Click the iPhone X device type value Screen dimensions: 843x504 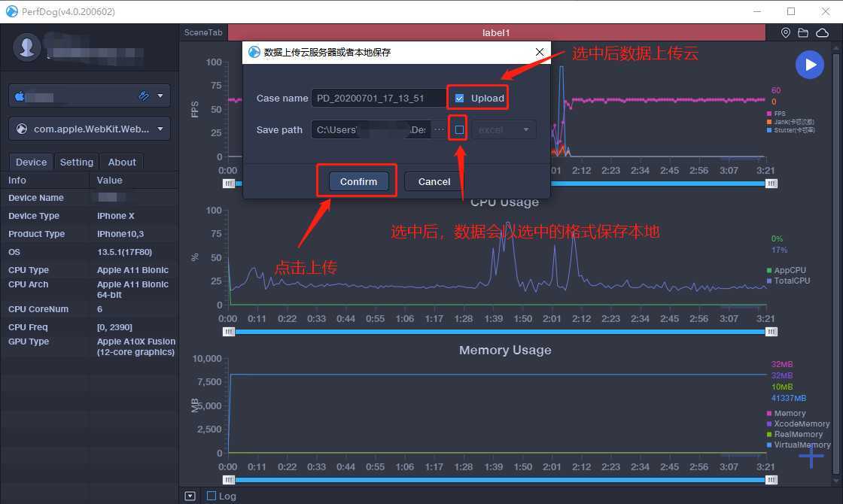(x=116, y=216)
